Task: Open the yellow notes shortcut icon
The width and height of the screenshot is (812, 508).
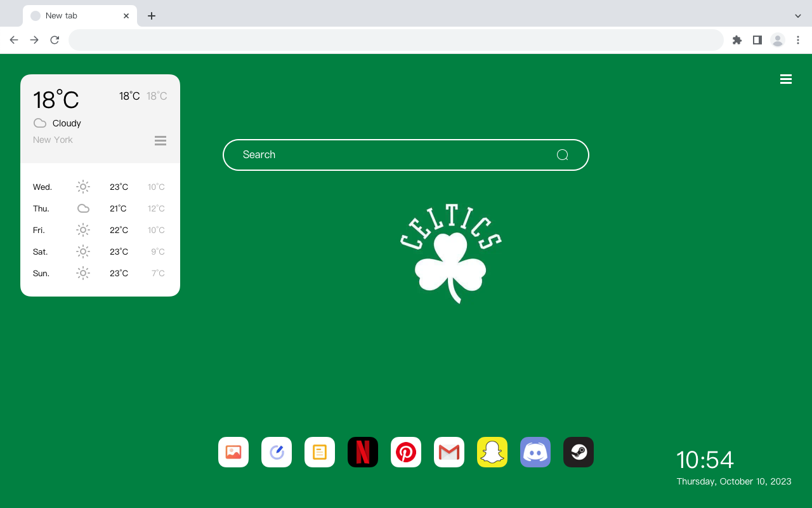Action: [x=320, y=452]
